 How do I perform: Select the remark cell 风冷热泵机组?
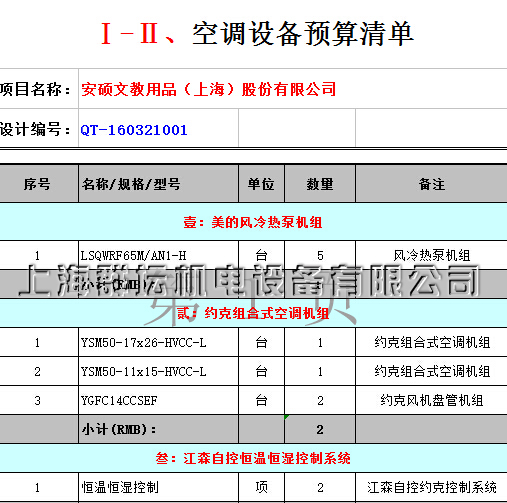(x=432, y=255)
